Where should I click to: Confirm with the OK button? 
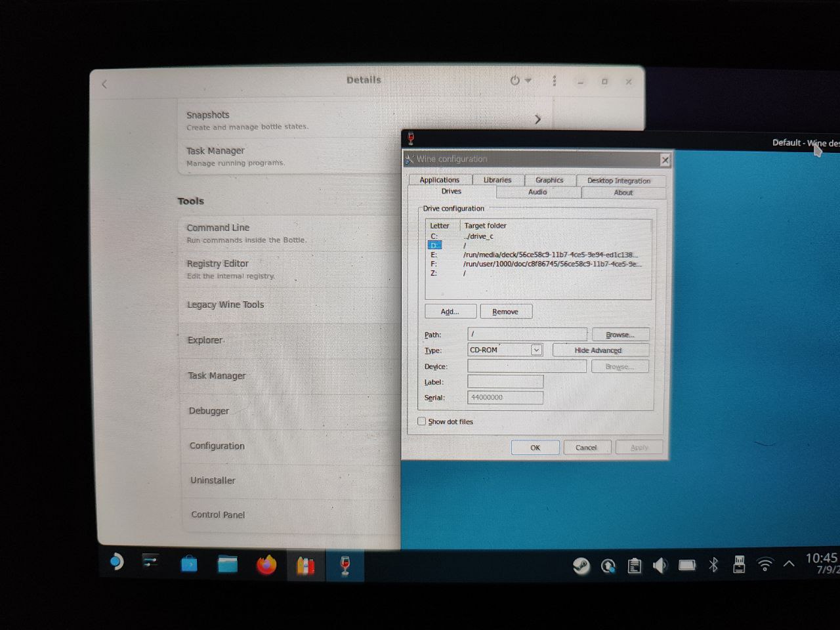(x=535, y=448)
